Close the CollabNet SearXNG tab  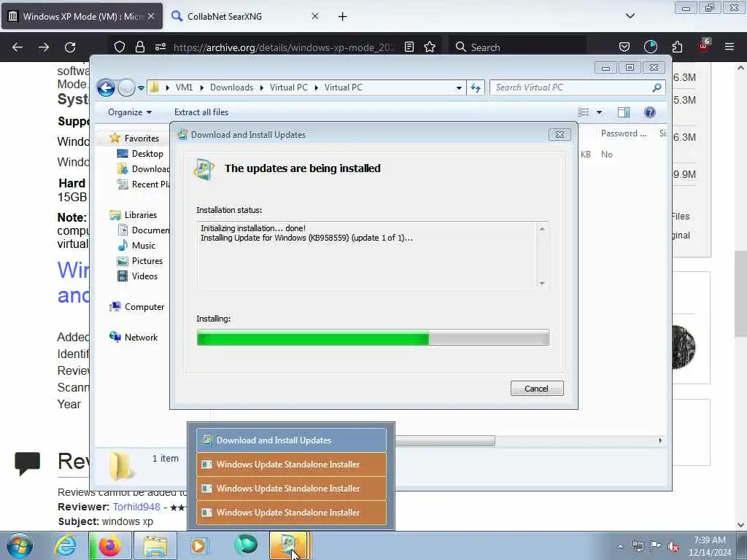[315, 16]
